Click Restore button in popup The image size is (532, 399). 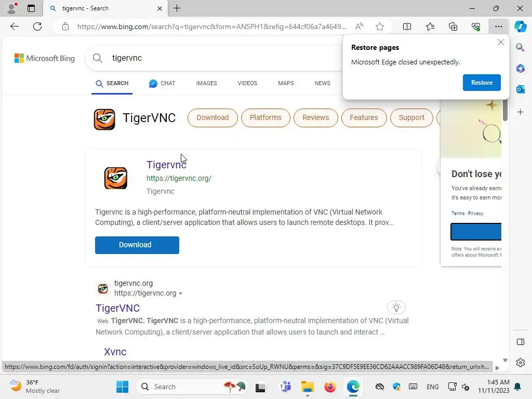click(482, 83)
